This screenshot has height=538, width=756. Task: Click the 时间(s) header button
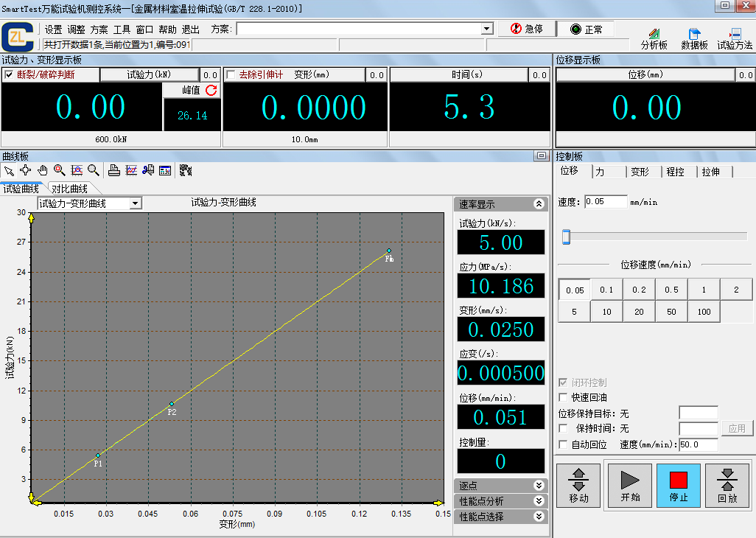click(x=458, y=74)
